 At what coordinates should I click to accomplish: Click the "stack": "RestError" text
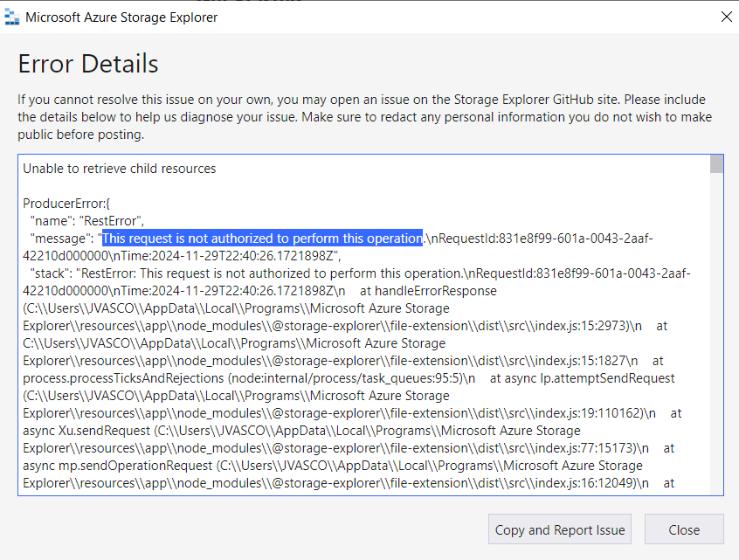tap(83, 273)
